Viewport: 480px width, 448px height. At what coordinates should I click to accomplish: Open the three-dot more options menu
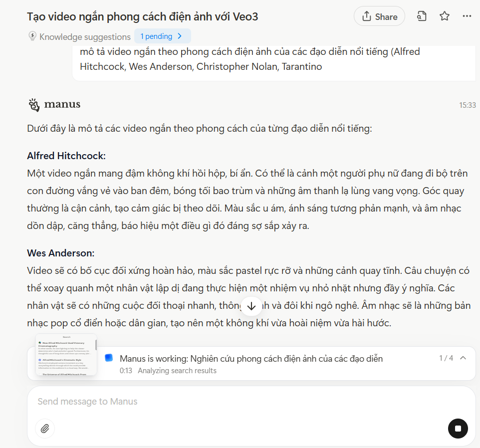pyautogui.click(x=467, y=16)
